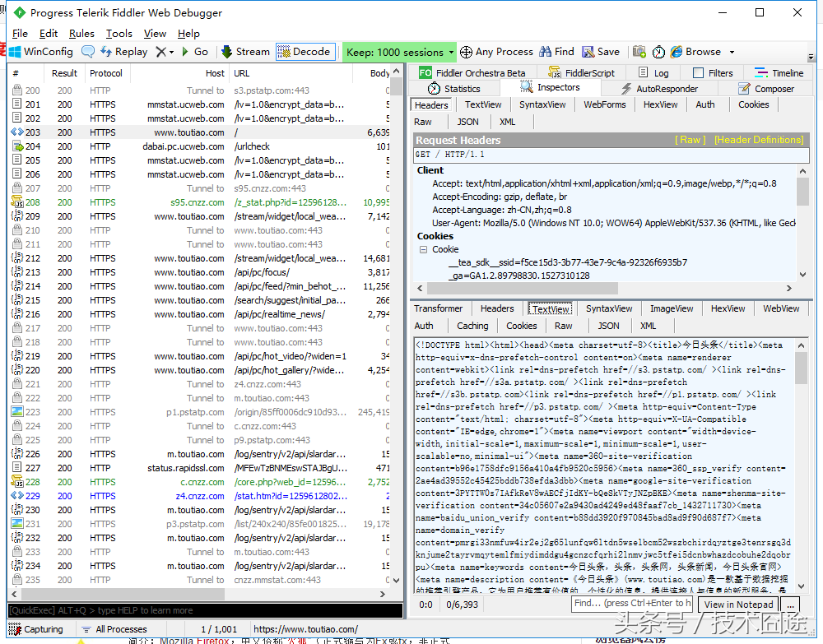Viewport: 823px width, 644px height.
Task: Select session 203 www.toutiao.com row
Action: [199, 132]
